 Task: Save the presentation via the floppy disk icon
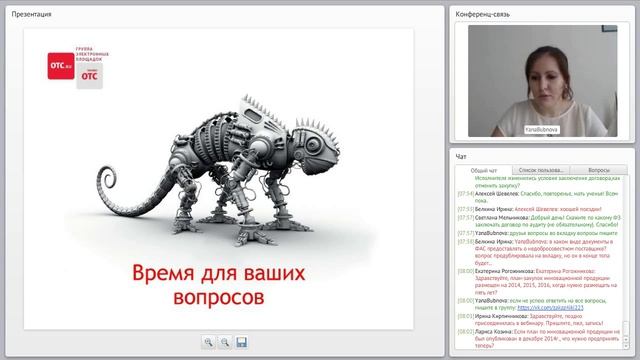pos(241,342)
